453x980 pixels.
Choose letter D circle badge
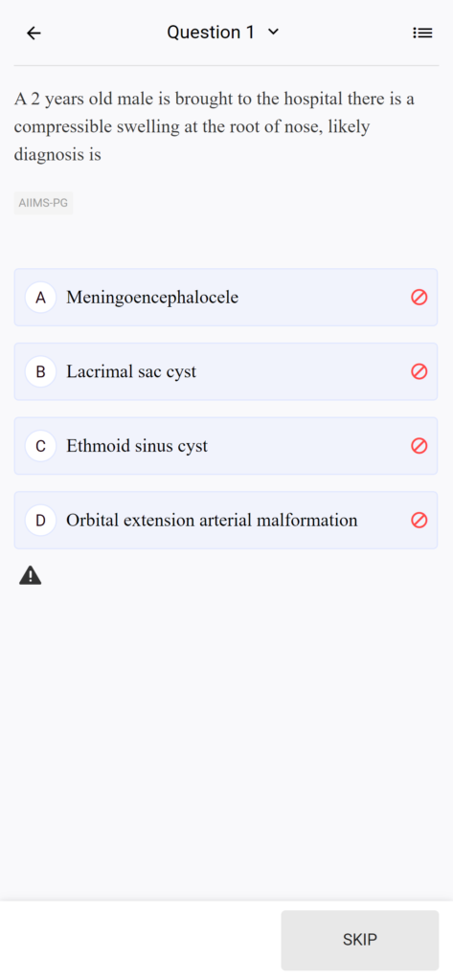pos(40,520)
